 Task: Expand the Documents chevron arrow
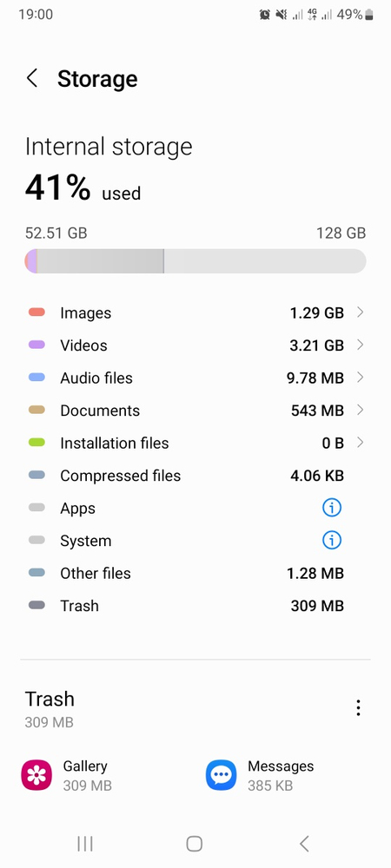(x=360, y=411)
